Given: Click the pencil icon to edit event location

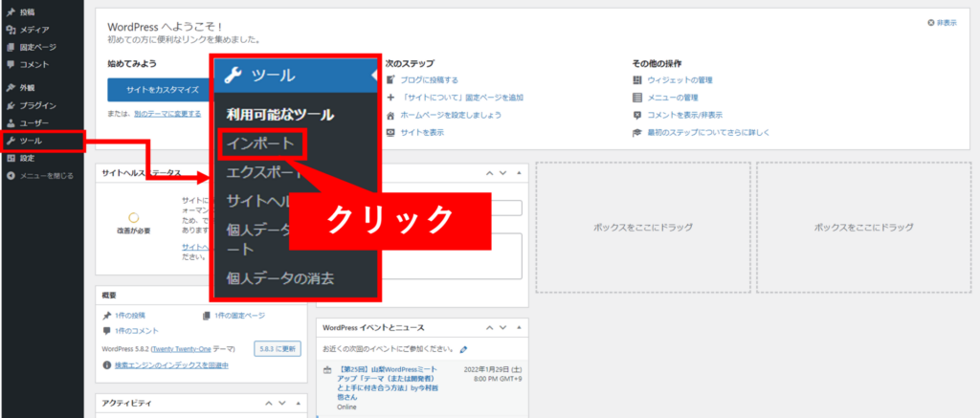Looking at the screenshot, I should coord(463,348).
